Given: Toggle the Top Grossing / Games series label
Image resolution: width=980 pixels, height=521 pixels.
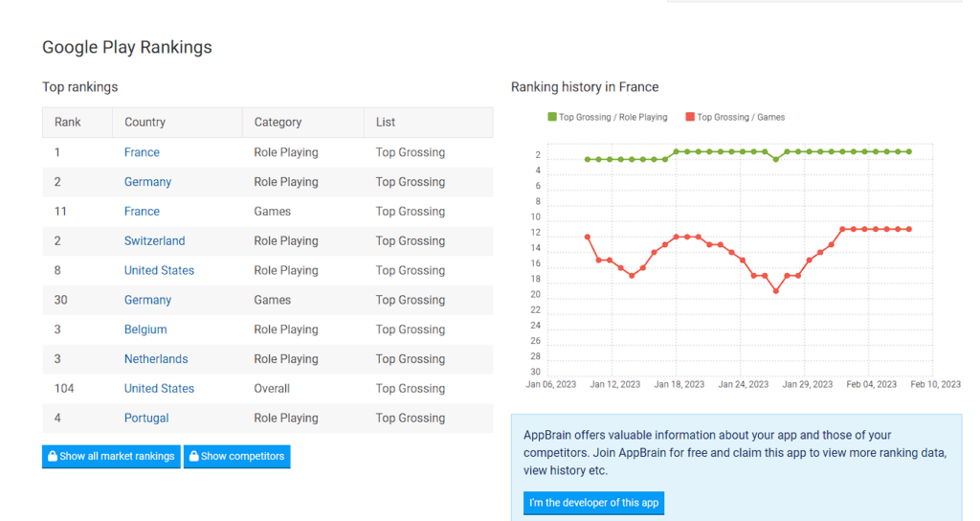Looking at the screenshot, I should [x=740, y=117].
